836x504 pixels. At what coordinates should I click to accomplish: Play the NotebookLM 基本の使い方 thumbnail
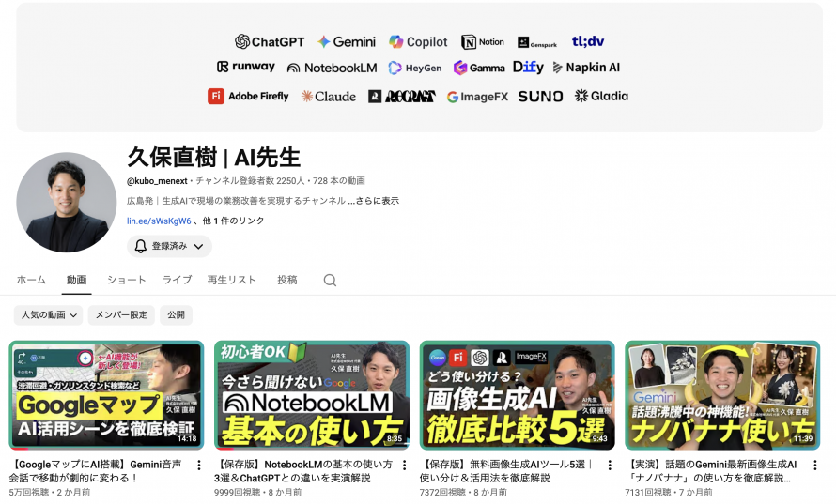[312, 395]
